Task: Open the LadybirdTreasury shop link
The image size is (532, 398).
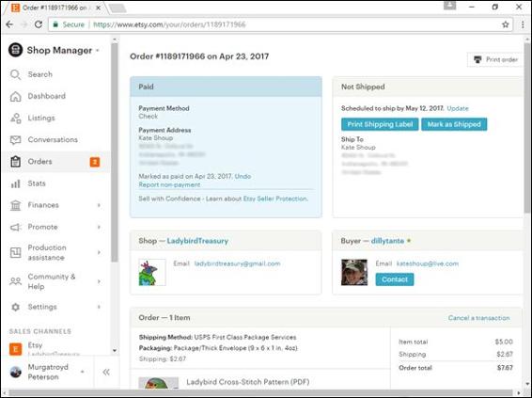Action: pyautogui.click(x=197, y=241)
